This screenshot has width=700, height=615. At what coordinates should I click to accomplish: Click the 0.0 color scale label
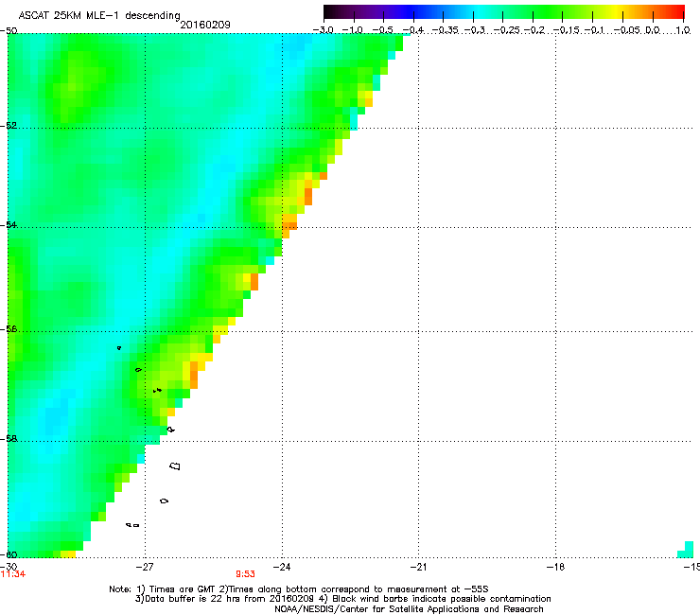[653, 30]
